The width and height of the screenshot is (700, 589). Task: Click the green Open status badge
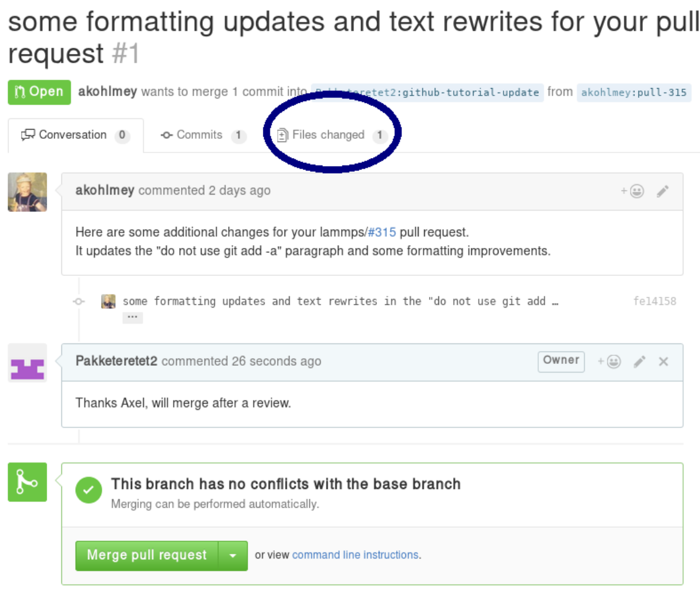[39, 92]
